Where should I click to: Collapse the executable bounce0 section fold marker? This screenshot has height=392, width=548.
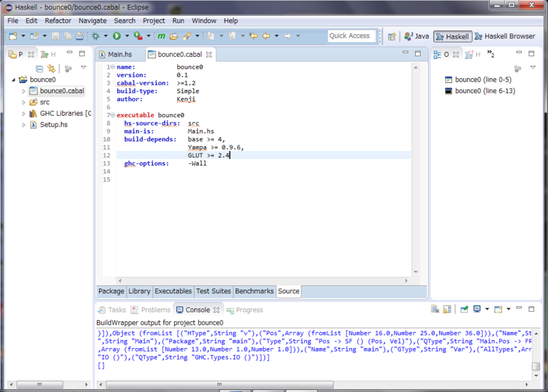112,115
